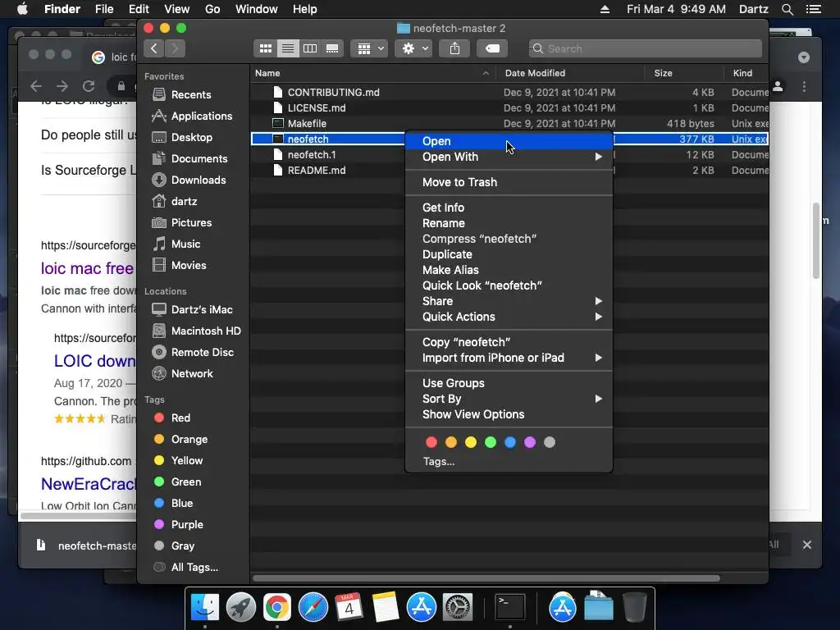Expand the Share submenu
The image size is (840, 630).
click(509, 301)
